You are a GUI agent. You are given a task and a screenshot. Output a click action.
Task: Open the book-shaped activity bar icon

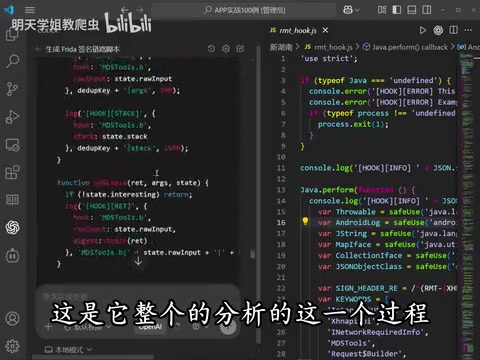pyautogui.click(x=13, y=200)
